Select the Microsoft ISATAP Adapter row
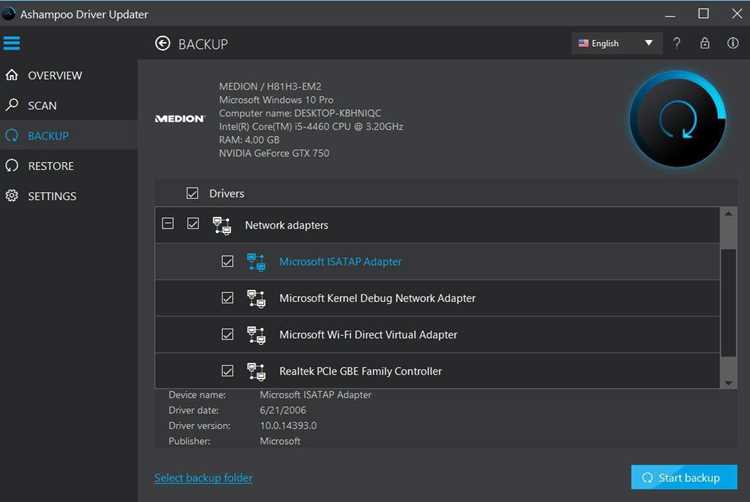This screenshot has height=502, width=750. 438,262
